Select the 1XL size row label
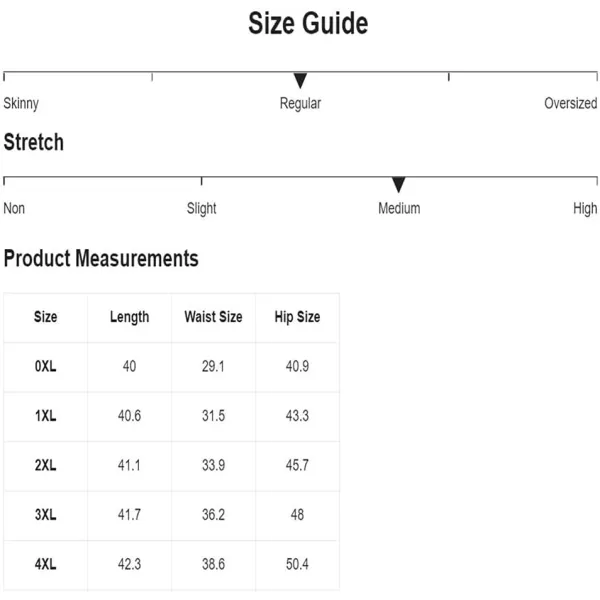 (x=46, y=416)
